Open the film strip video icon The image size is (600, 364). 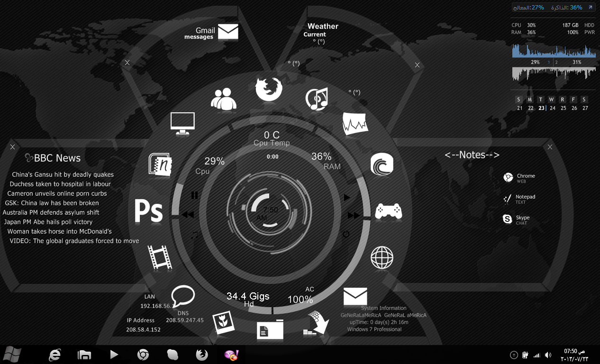click(x=160, y=257)
